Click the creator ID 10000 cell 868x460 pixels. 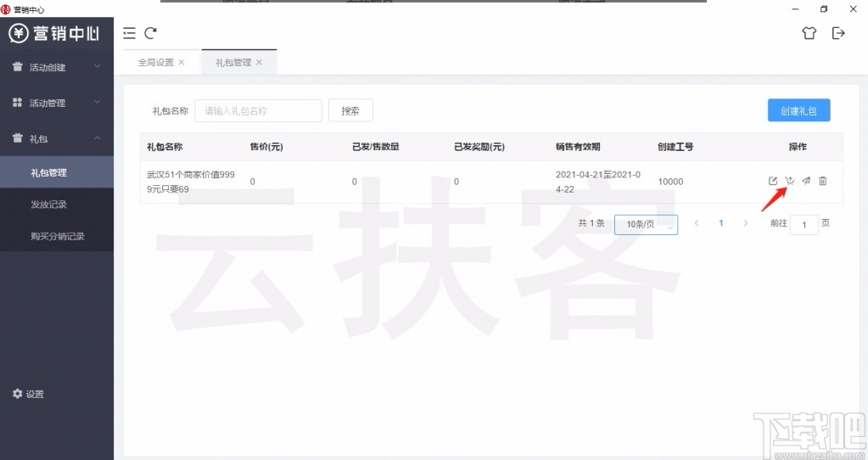point(670,182)
